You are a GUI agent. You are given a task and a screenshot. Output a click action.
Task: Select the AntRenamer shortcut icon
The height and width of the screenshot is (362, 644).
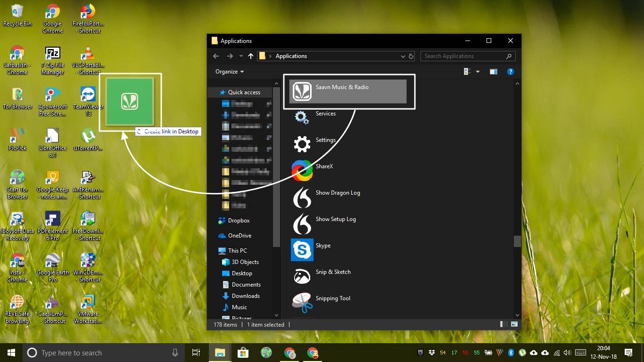click(x=88, y=185)
